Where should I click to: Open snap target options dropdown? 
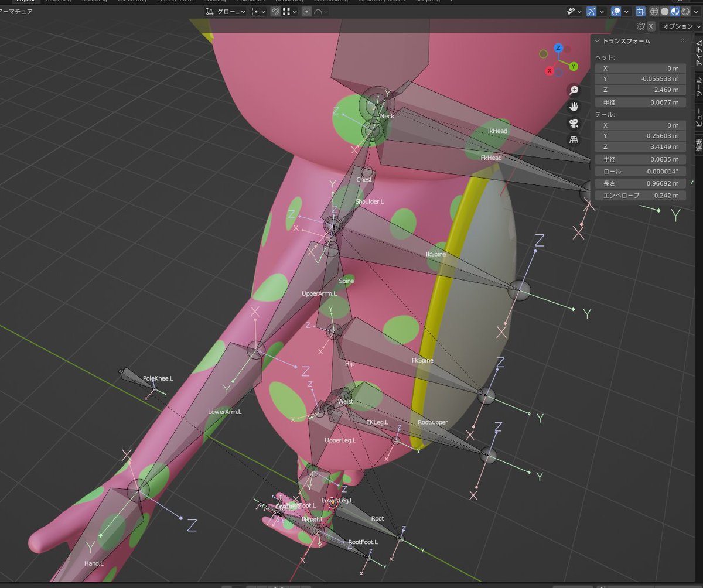pyautogui.click(x=290, y=12)
